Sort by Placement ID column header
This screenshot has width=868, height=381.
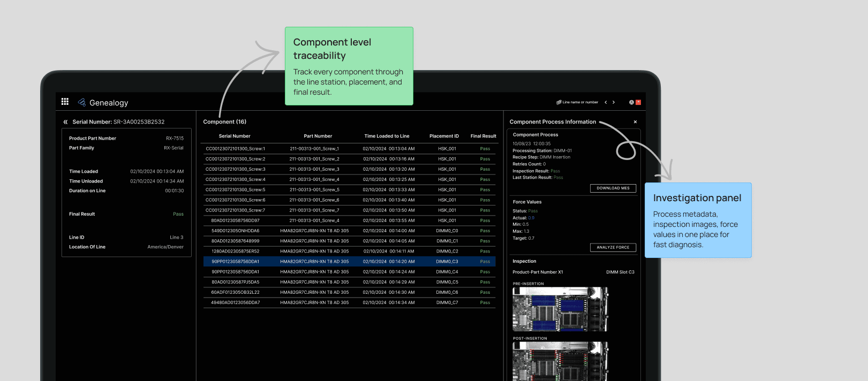(444, 136)
